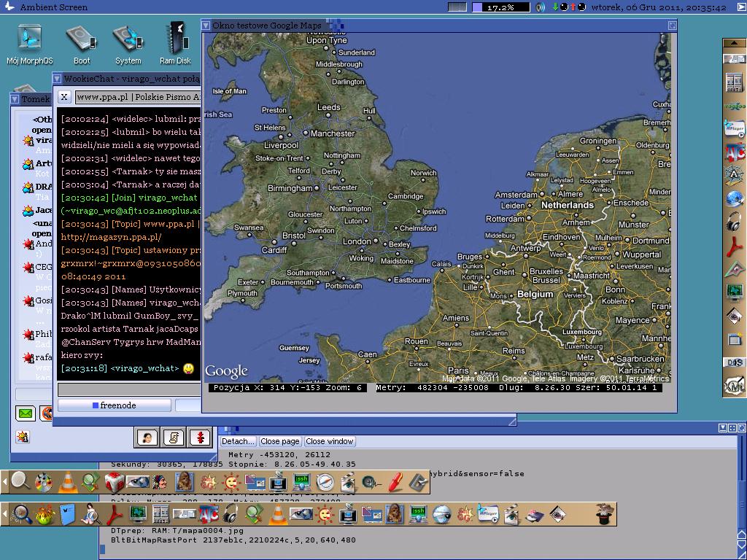Click the ATC icon in lower dock
Screen dimensions: 747x560
click(x=208, y=515)
